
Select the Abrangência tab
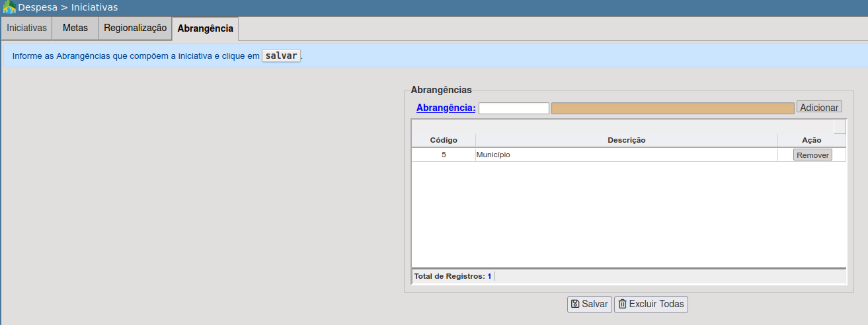pos(205,29)
